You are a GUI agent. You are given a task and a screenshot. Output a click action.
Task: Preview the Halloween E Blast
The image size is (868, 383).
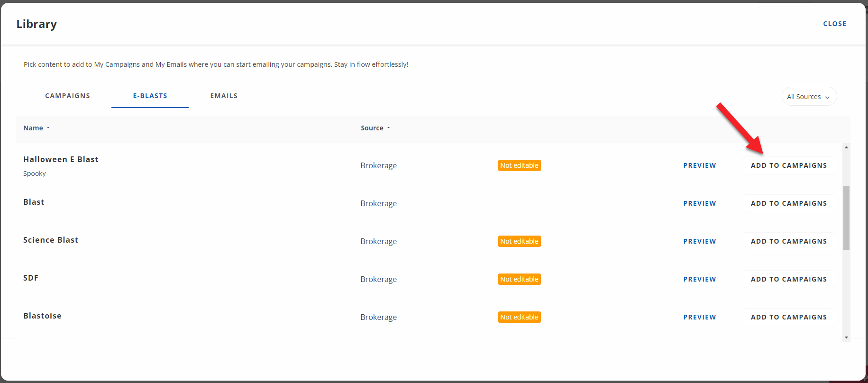pyautogui.click(x=699, y=165)
